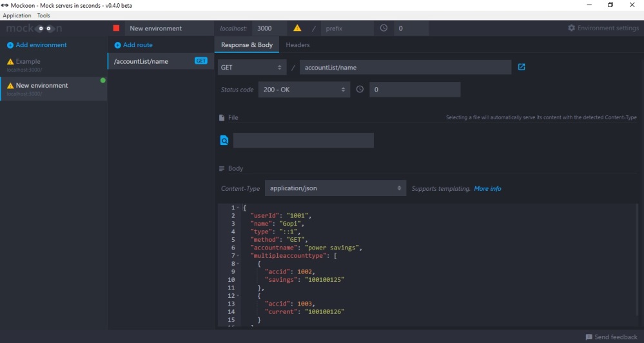Click the plus icon beside Add environment
This screenshot has width=644, height=343.
pos(10,45)
